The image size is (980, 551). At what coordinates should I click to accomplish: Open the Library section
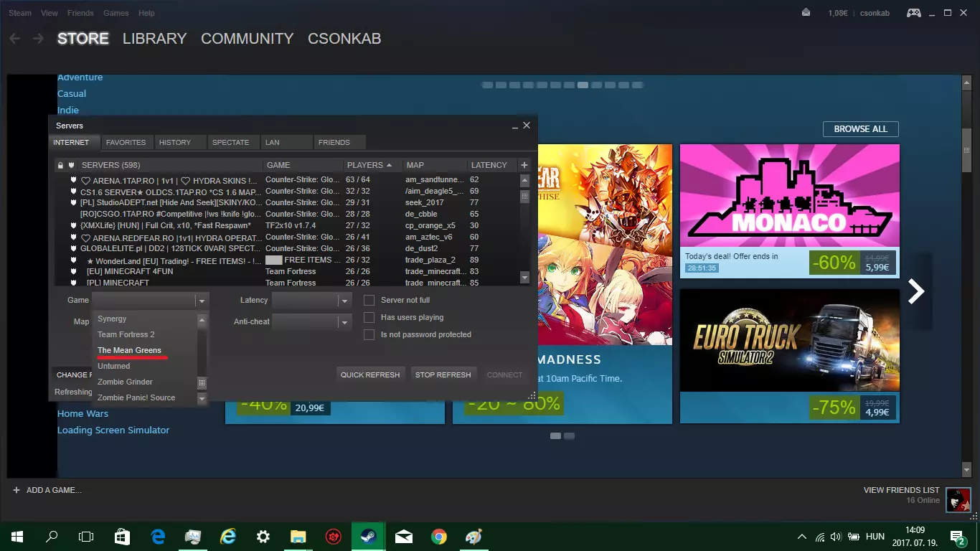(x=154, y=39)
